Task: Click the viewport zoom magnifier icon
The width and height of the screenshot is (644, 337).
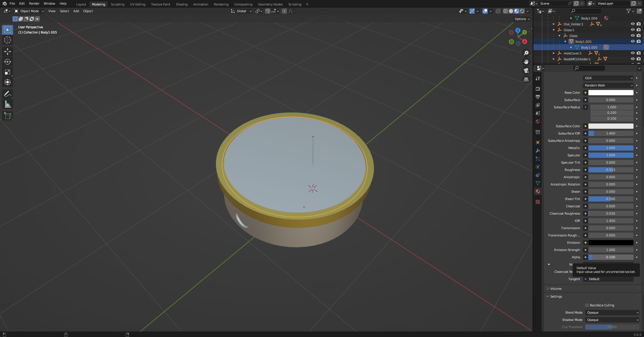Action: point(526,53)
